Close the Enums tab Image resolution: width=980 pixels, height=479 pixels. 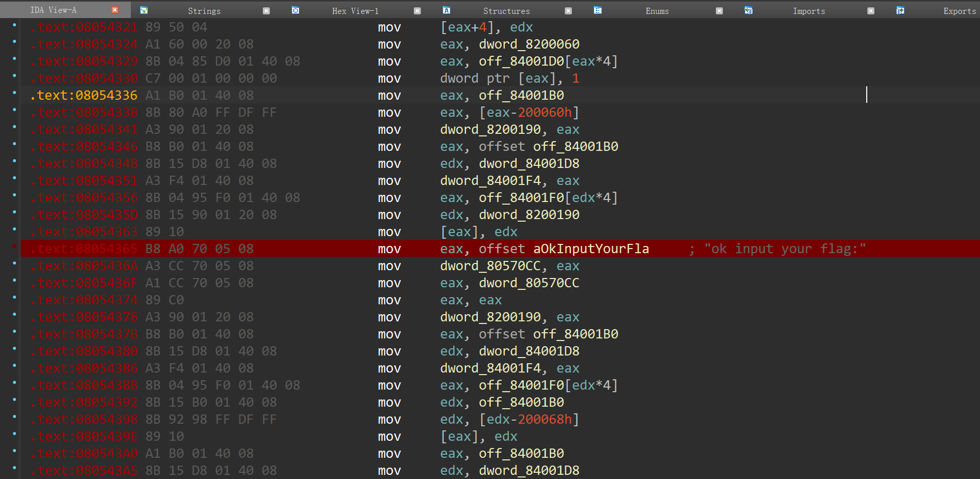(719, 11)
